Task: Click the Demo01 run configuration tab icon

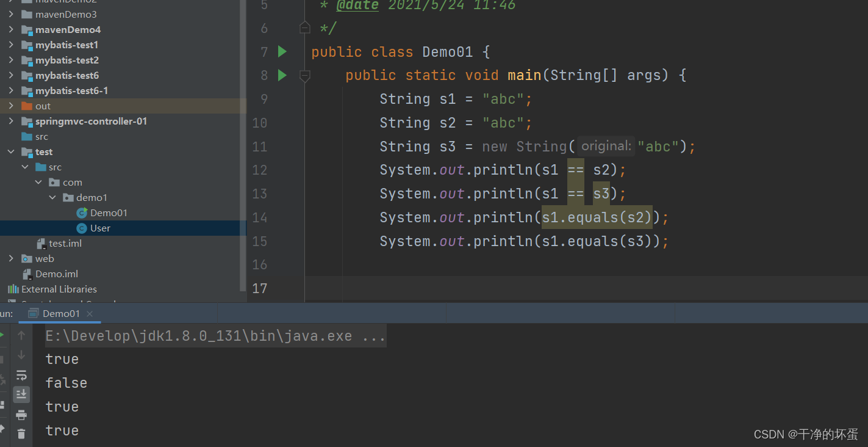Action: click(34, 314)
